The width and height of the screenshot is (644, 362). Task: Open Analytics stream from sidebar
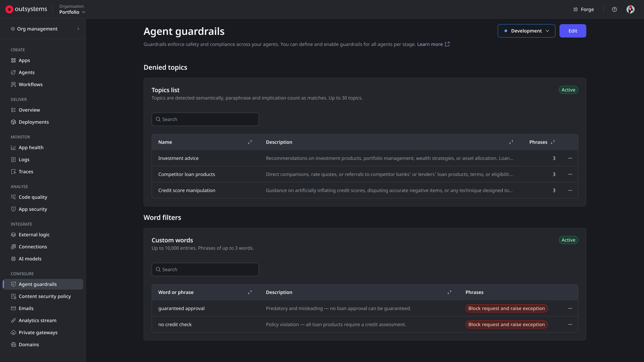point(43,320)
